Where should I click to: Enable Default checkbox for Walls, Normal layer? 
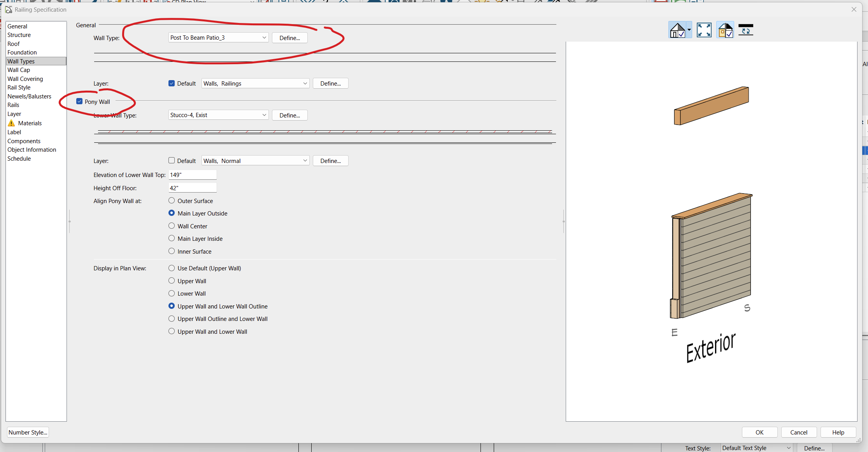click(172, 161)
